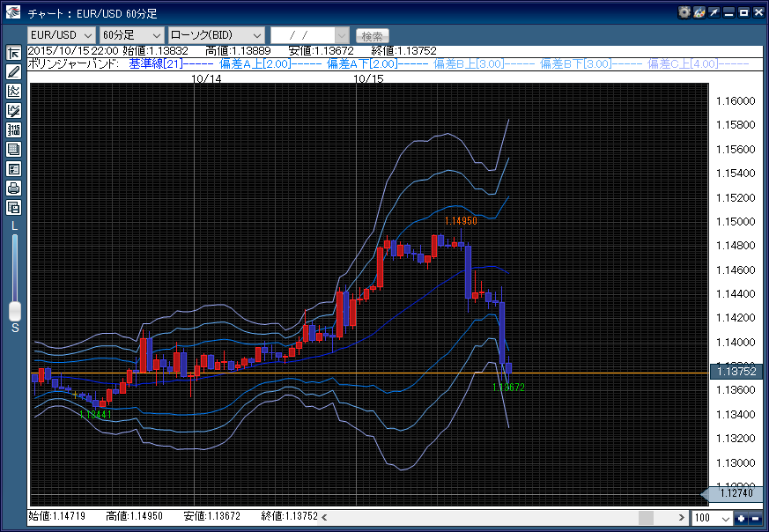769x532 pixels.
Task: Click the save chart layout icon
Action: coord(14,207)
